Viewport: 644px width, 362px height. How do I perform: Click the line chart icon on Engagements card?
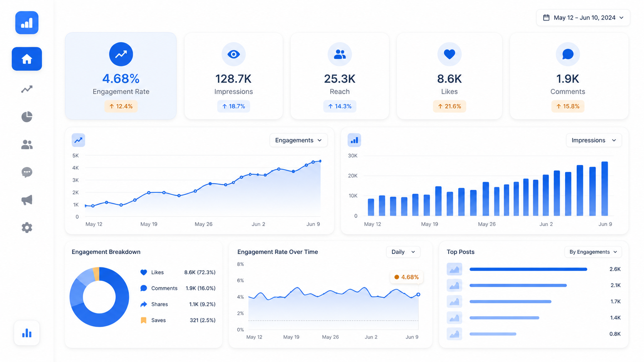(x=78, y=140)
